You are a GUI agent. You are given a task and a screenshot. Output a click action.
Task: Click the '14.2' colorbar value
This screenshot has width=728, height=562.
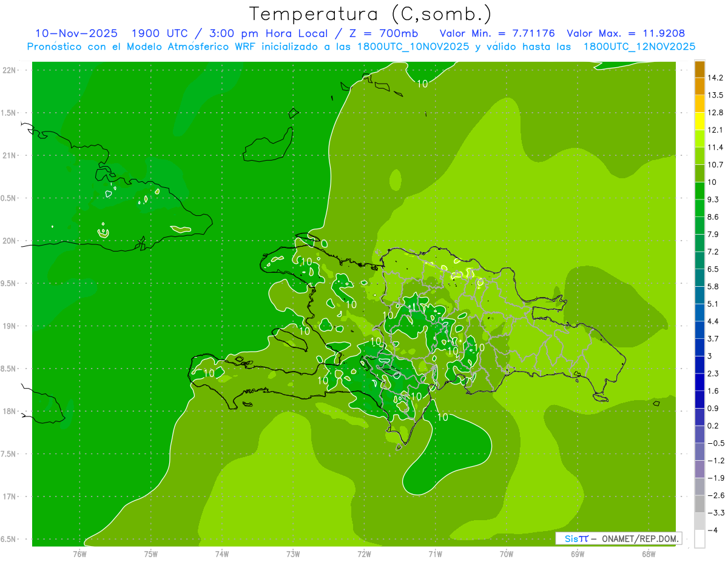(x=715, y=78)
